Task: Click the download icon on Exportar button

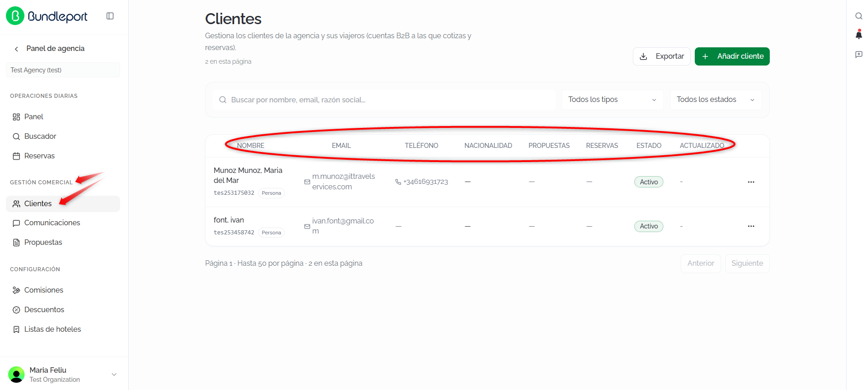Action: (x=643, y=56)
